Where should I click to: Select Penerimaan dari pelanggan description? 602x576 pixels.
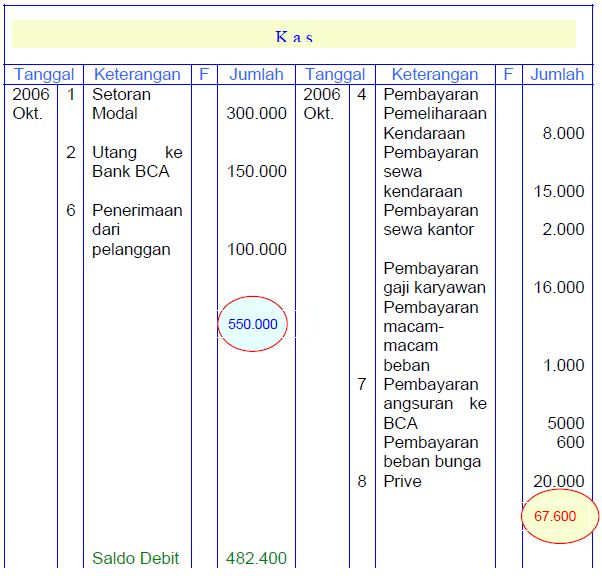pyautogui.click(x=137, y=230)
